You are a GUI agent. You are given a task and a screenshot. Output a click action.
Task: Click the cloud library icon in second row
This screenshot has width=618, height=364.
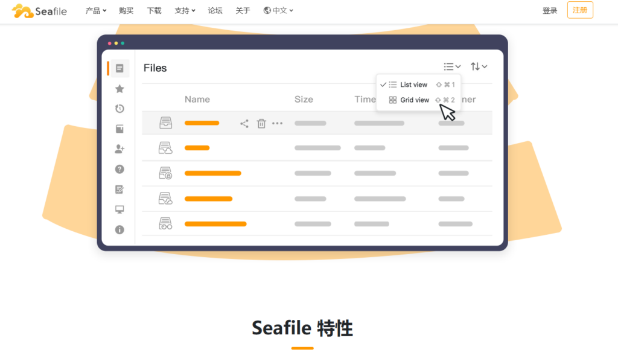click(165, 148)
